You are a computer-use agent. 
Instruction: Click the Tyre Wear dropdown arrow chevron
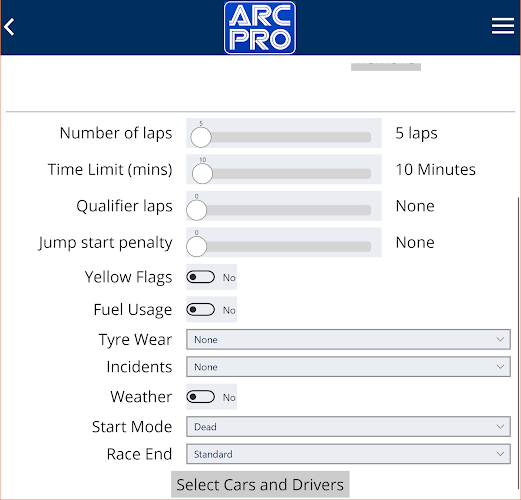click(500, 339)
